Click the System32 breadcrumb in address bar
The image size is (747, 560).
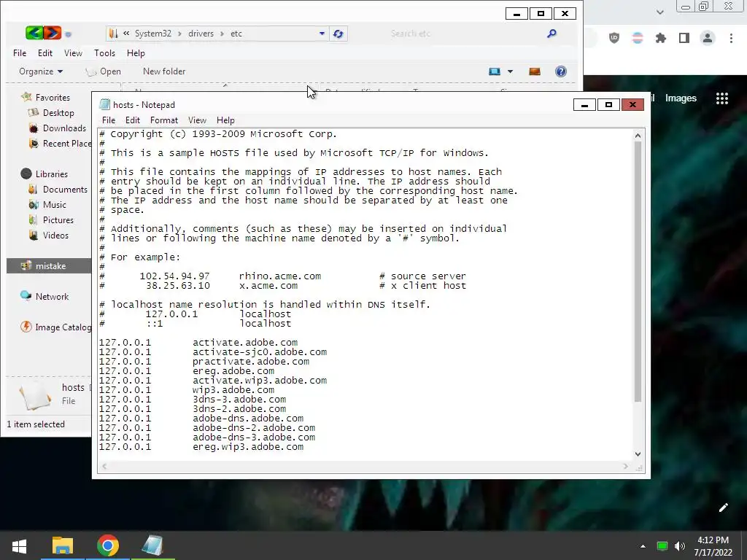tap(152, 34)
